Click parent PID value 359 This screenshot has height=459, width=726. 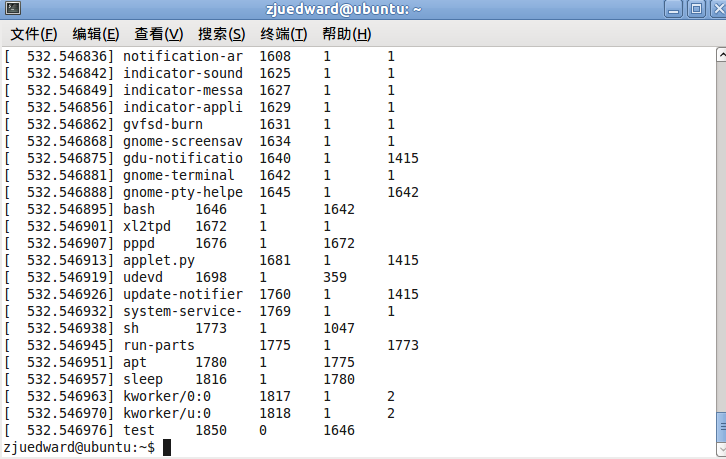(x=335, y=277)
